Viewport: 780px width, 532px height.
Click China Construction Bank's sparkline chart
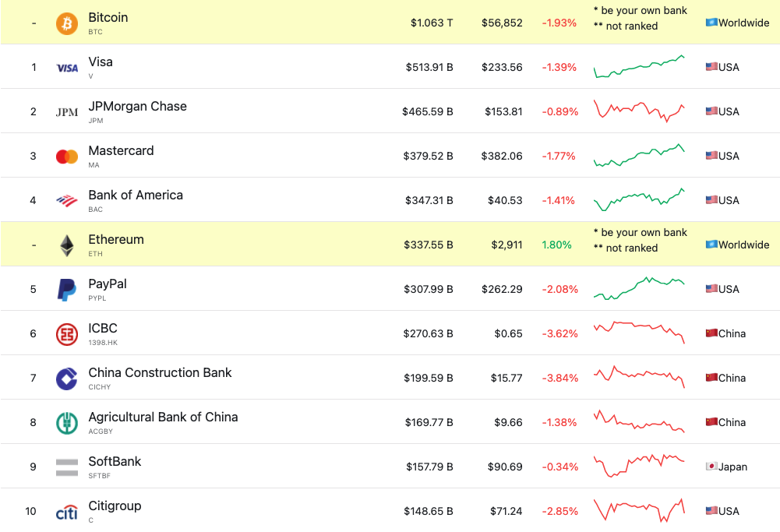click(639, 377)
